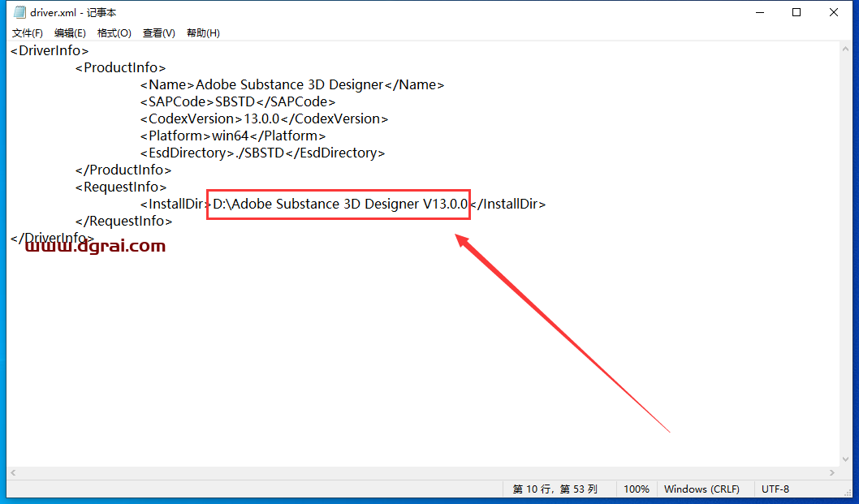The image size is (859, 504).
Task: Open the 帮助(H) menu
Action: point(203,32)
